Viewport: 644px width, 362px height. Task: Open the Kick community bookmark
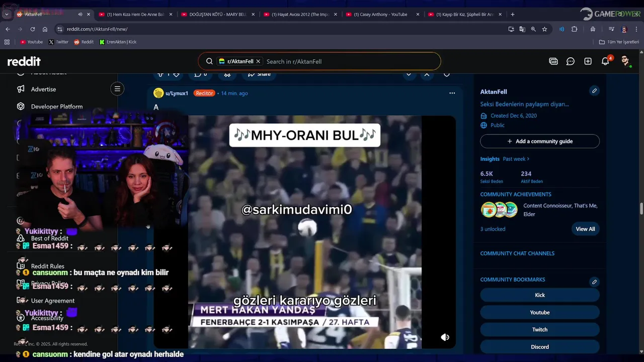tap(540, 295)
